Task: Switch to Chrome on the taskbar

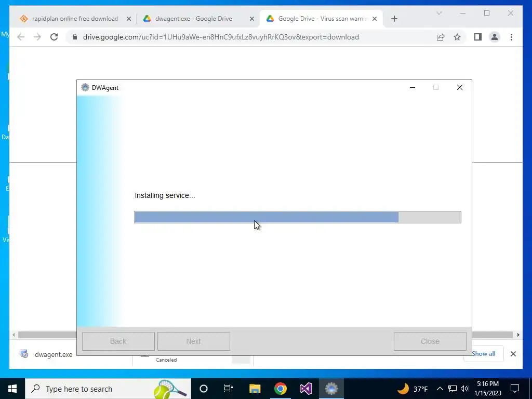Action: (280, 389)
